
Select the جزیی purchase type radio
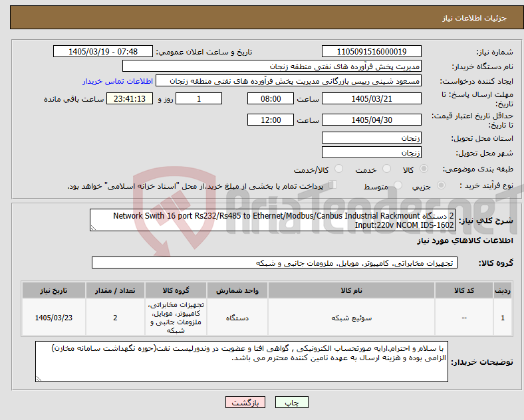click(x=441, y=185)
